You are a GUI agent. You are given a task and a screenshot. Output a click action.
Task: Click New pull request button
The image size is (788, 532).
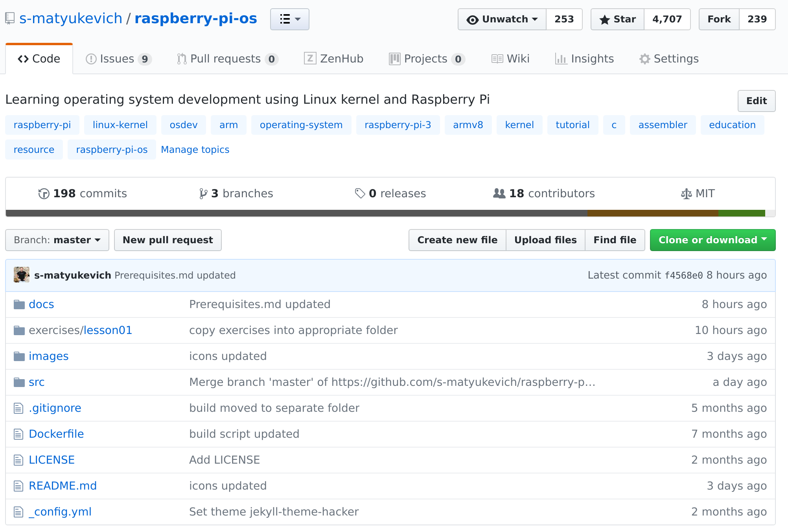tap(168, 240)
